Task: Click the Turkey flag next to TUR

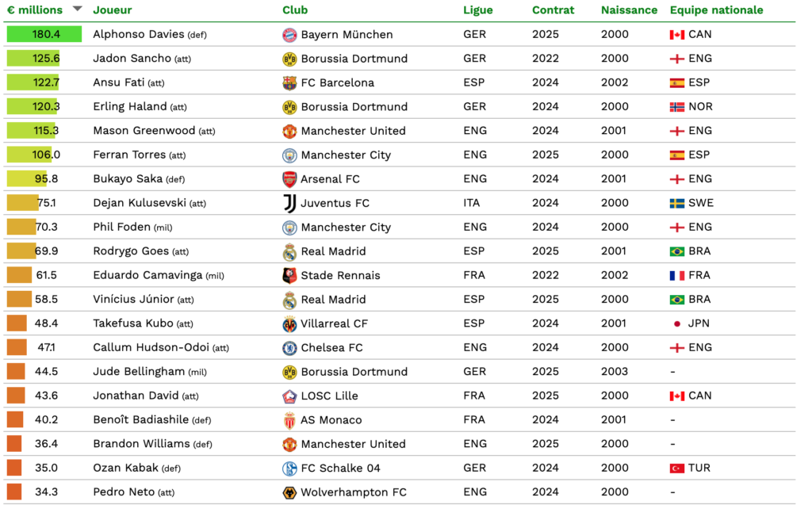Action: click(676, 469)
